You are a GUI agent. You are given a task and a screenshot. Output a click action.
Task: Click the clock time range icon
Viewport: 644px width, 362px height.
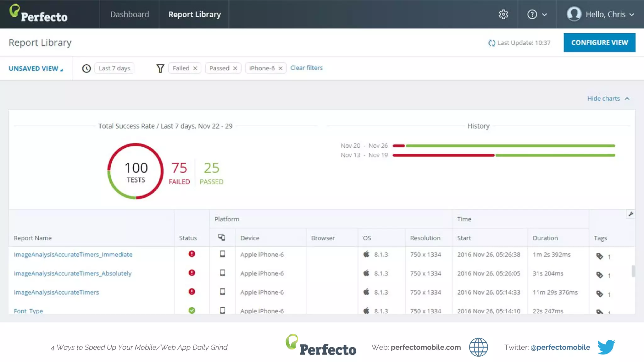point(86,68)
